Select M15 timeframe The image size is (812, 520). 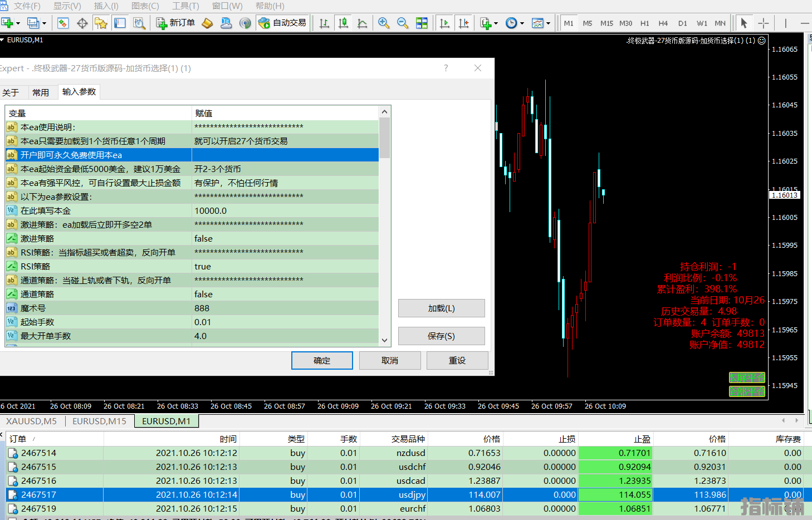coord(606,23)
